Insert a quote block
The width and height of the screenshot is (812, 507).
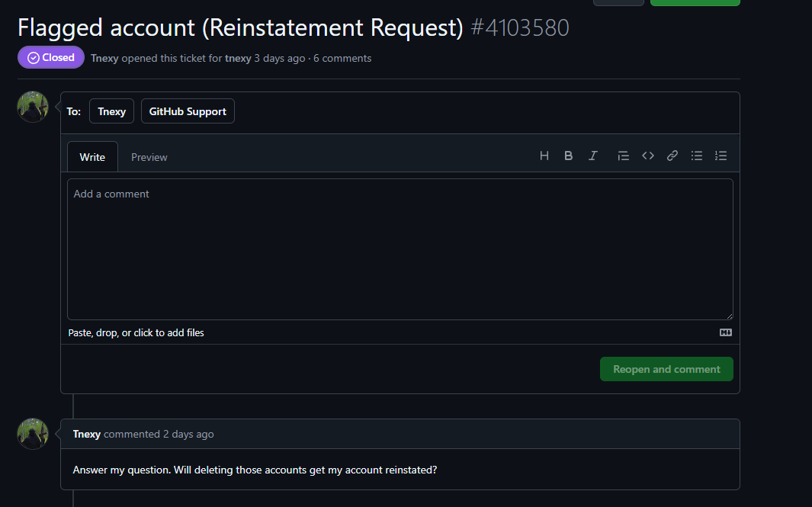(623, 156)
